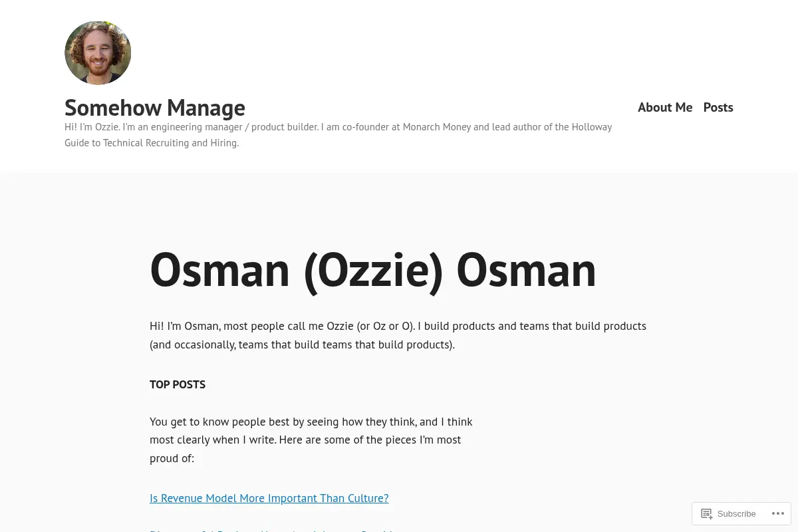Click the and occasionally, teams text line
Viewport: 798px width, 532px height.
click(x=303, y=344)
